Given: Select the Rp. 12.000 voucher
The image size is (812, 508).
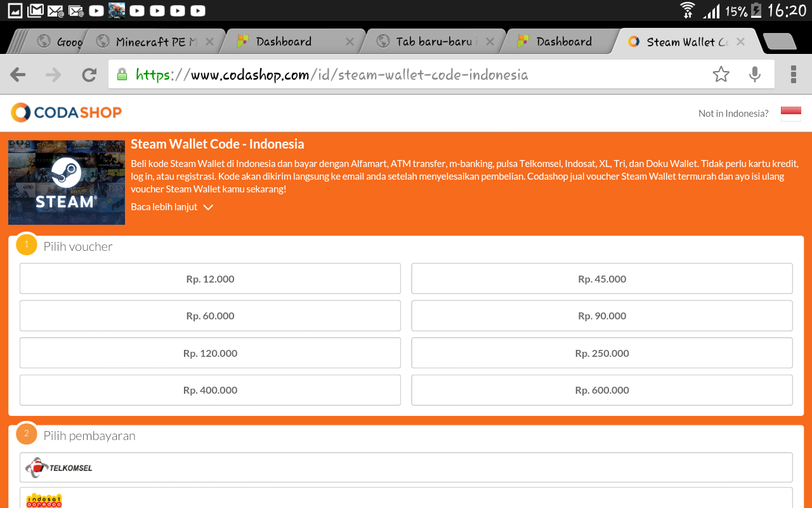Looking at the screenshot, I should [210, 279].
